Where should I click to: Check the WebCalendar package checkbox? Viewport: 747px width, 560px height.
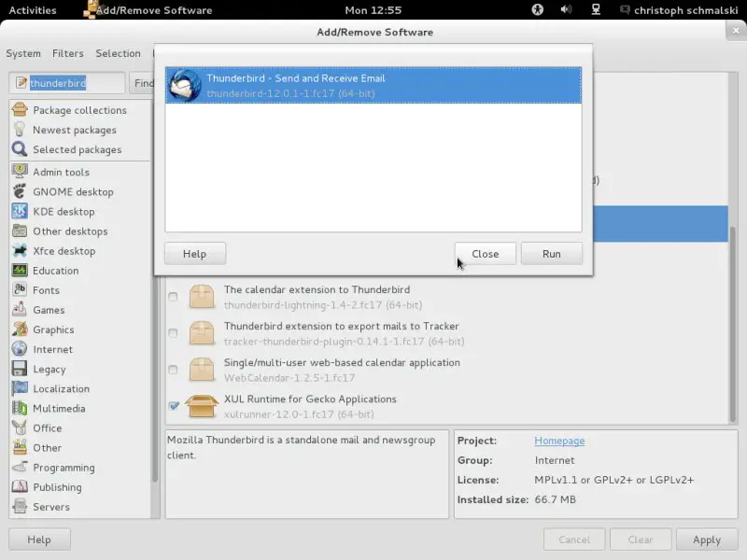(x=173, y=370)
